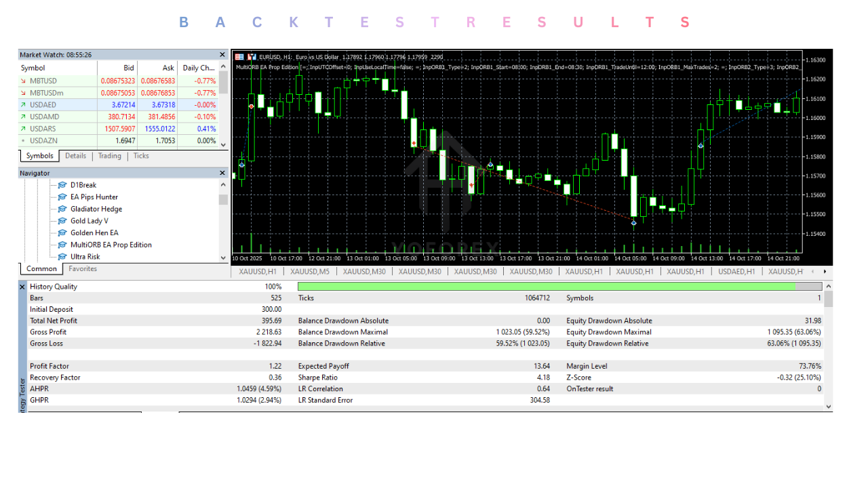The width and height of the screenshot is (868, 488).
Task: Click the D1Break expert advisor icon
Action: (62, 185)
